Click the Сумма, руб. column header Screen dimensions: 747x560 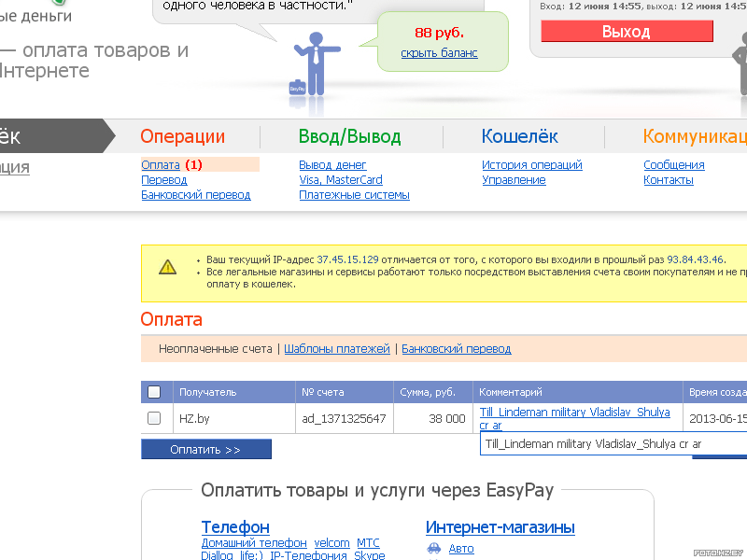coord(428,392)
